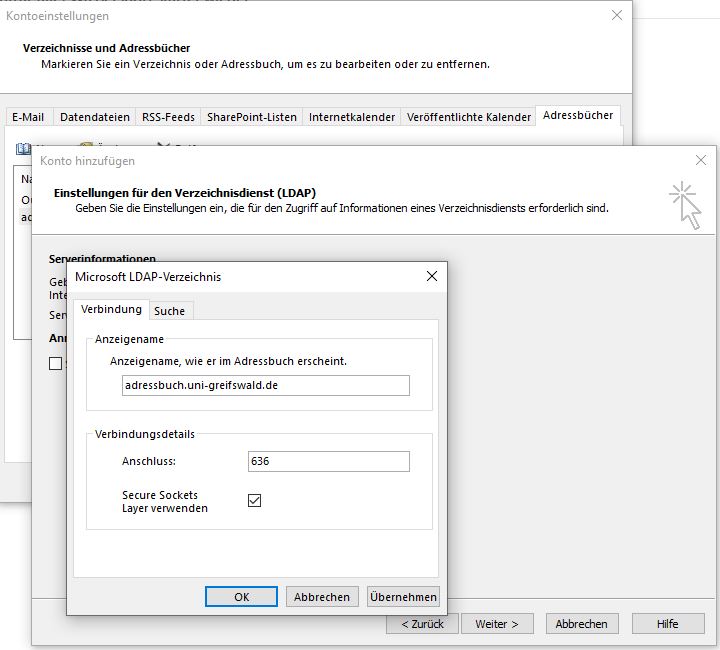The height and width of the screenshot is (650, 720).
Task: Confirm the LDAP settings with OK
Action: tap(241, 597)
